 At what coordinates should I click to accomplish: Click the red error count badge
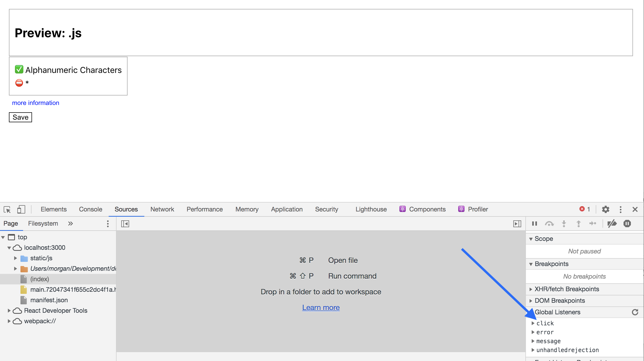pos(585,209)
